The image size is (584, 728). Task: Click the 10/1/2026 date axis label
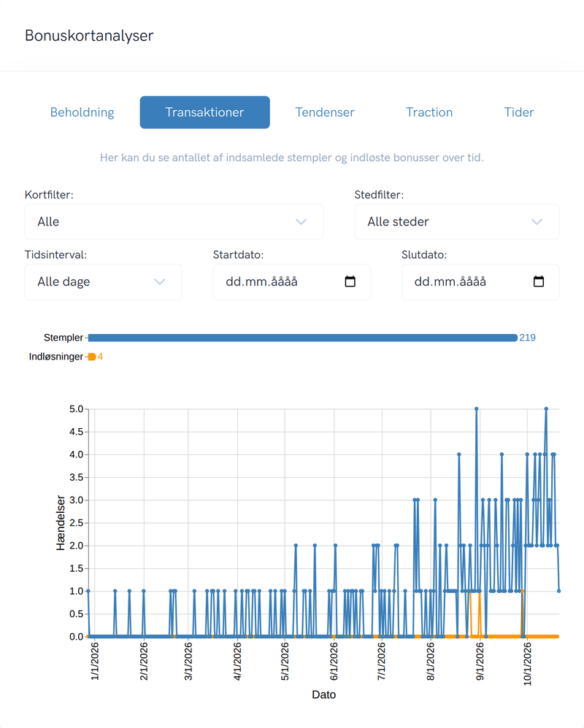527,664
